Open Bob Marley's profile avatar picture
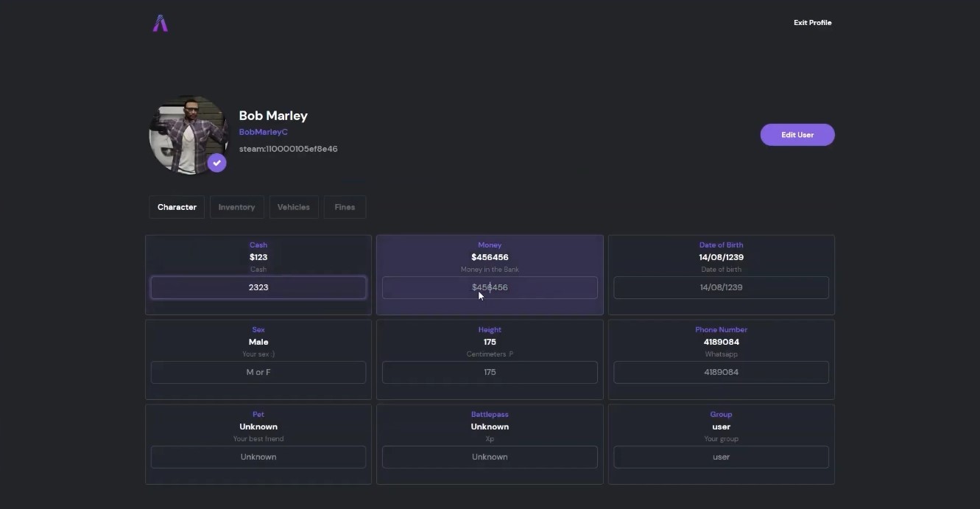The height and width of the screenshot is (509, 980). (x=188, y=135)
